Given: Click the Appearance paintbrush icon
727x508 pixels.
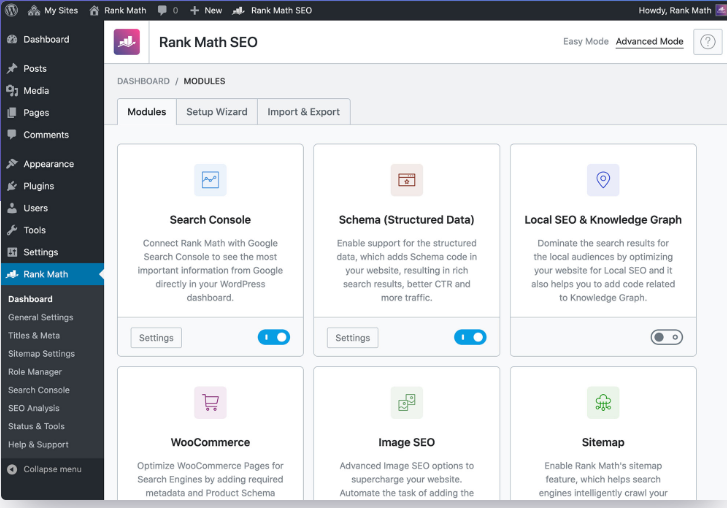Looking at the screenshot, I should coord(13,164).
